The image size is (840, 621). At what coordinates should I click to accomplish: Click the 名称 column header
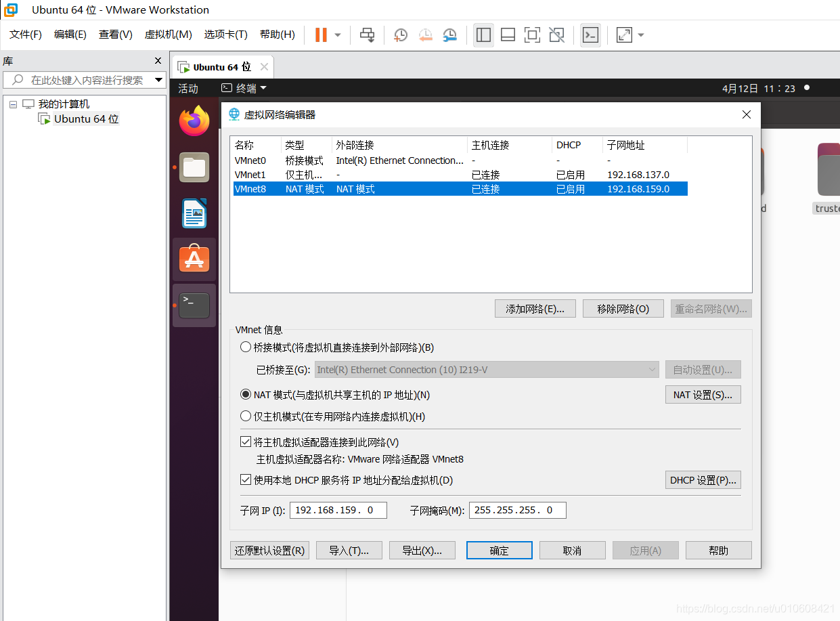[x=256, y=145]
